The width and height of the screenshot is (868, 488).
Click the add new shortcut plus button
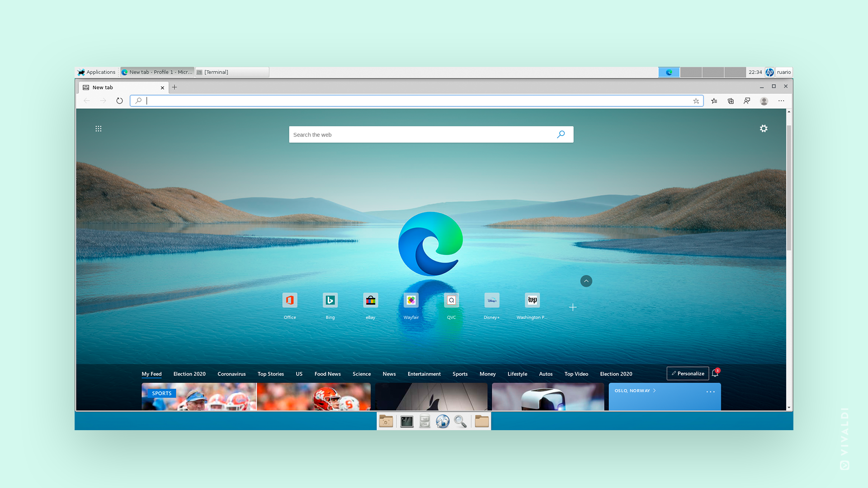pyautogui.click(x=571, y=307)
